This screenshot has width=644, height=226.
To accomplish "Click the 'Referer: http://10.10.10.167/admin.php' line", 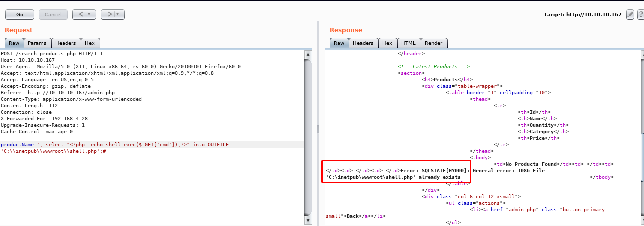I will coord(58,92).
